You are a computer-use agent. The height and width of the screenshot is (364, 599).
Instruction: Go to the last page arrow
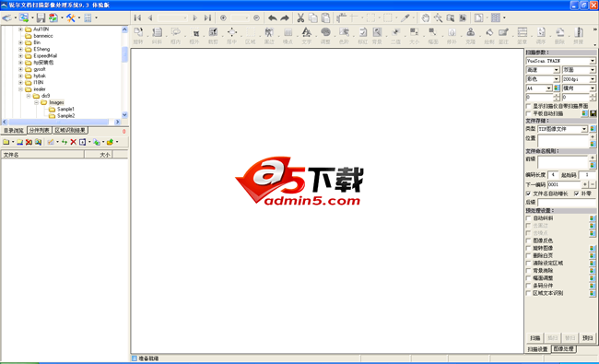coord(207,18)
